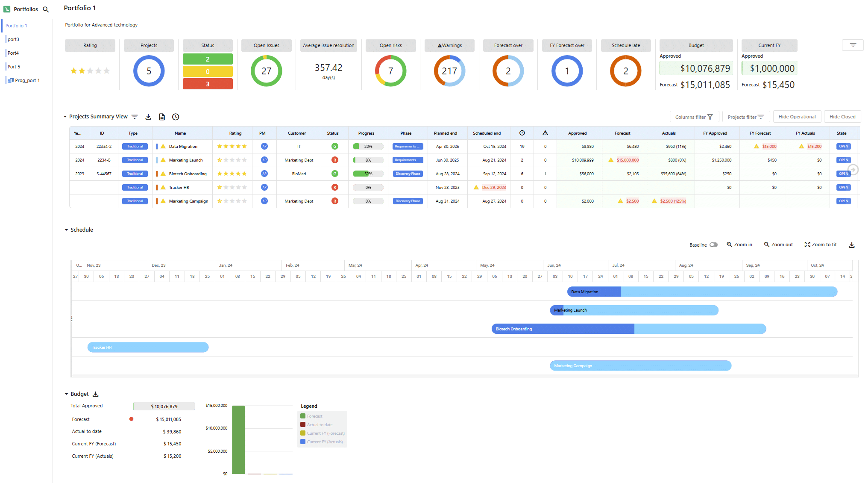Image resolution: width=868 pixels, height=483 pixels.
Task: Click the warning triangle beside Data Migration name
Action: point(163,147)
